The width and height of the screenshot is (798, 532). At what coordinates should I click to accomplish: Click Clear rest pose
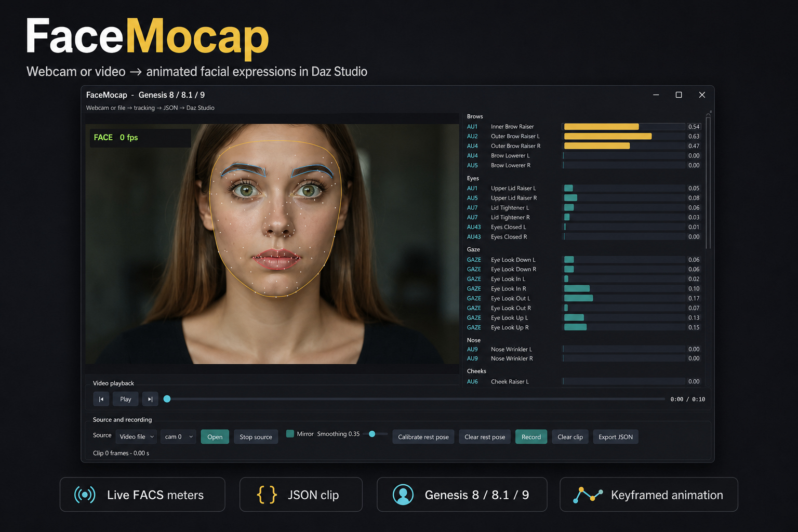pos(485,436)
